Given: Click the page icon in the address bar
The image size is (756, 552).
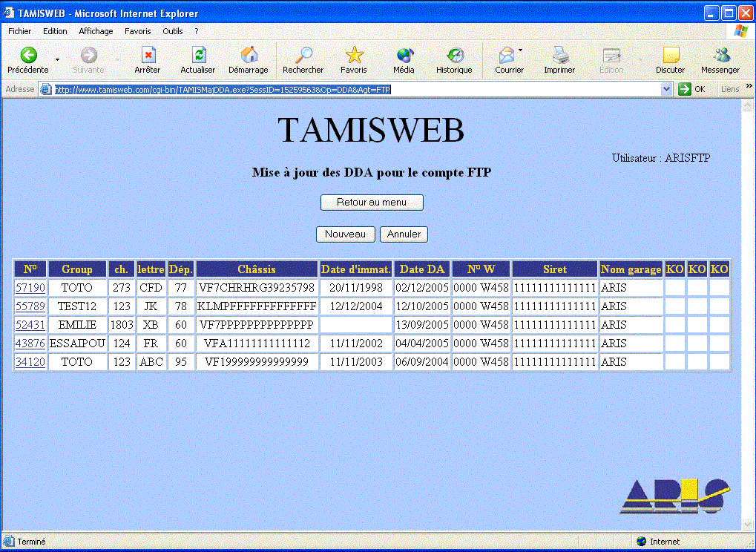Looking at the screenshot, I should pyautogui.click(x=45, y=89).
